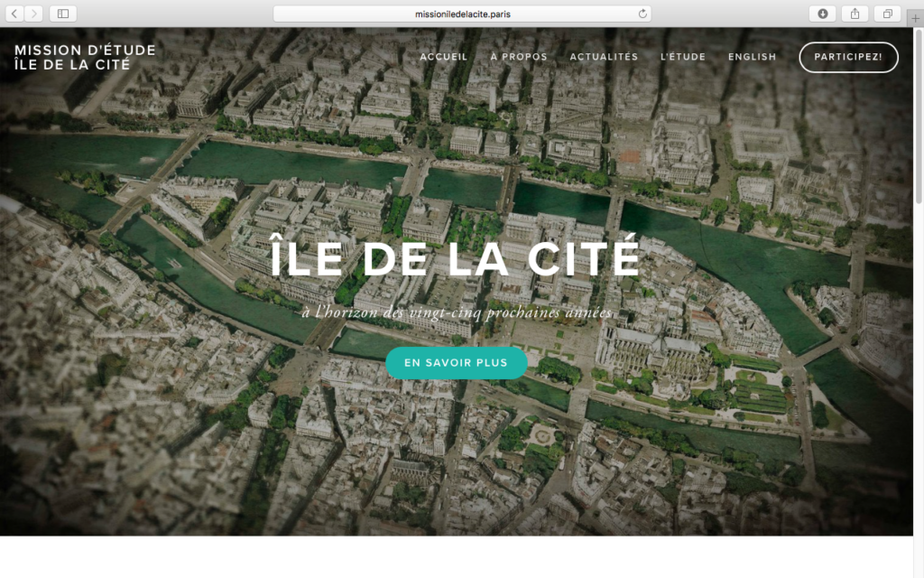This screenshot has height=578, width=924.
Task: Go to the Accueil menu item
Action: click(x=444, y=57)
